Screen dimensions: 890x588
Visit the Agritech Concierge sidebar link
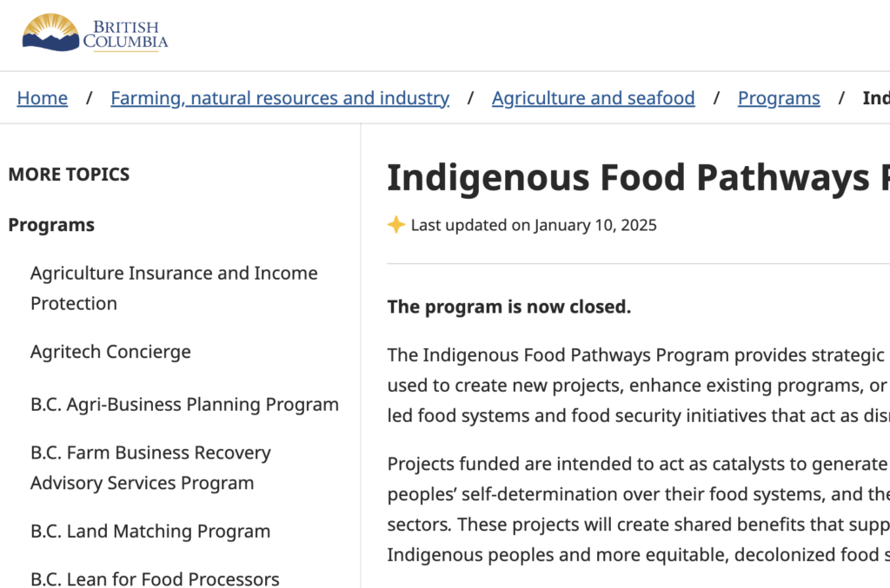(x=110, y=352)
